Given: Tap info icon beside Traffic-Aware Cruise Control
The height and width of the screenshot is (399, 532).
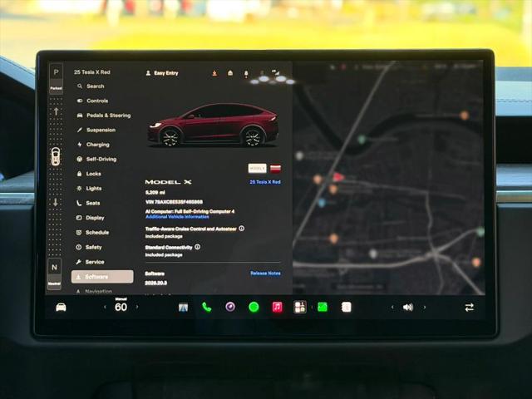Looking at the screenshot, I should (242, 229).
